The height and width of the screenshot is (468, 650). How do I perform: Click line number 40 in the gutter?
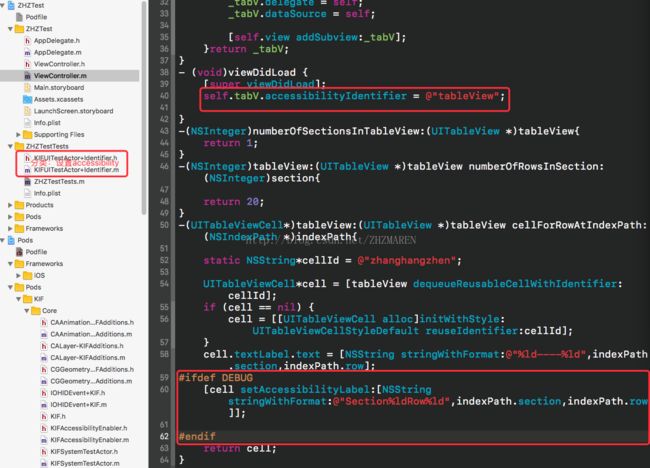point(164,96)
